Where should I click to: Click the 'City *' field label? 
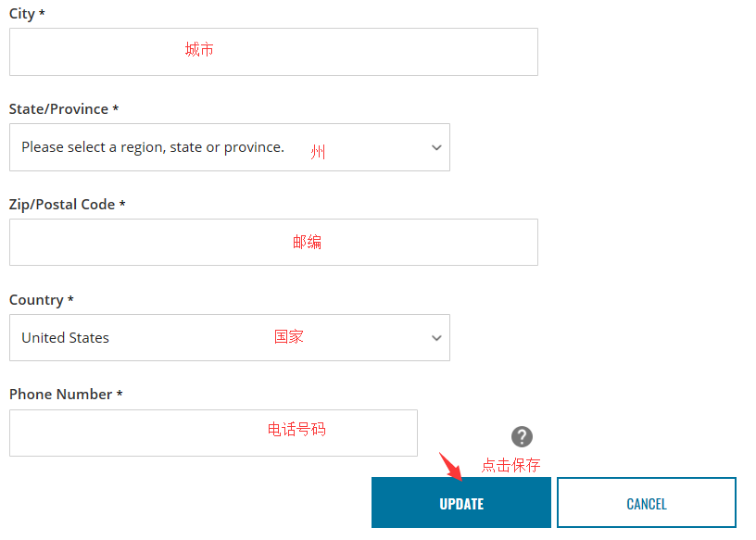pyautogui.click(x=27, y=14)
